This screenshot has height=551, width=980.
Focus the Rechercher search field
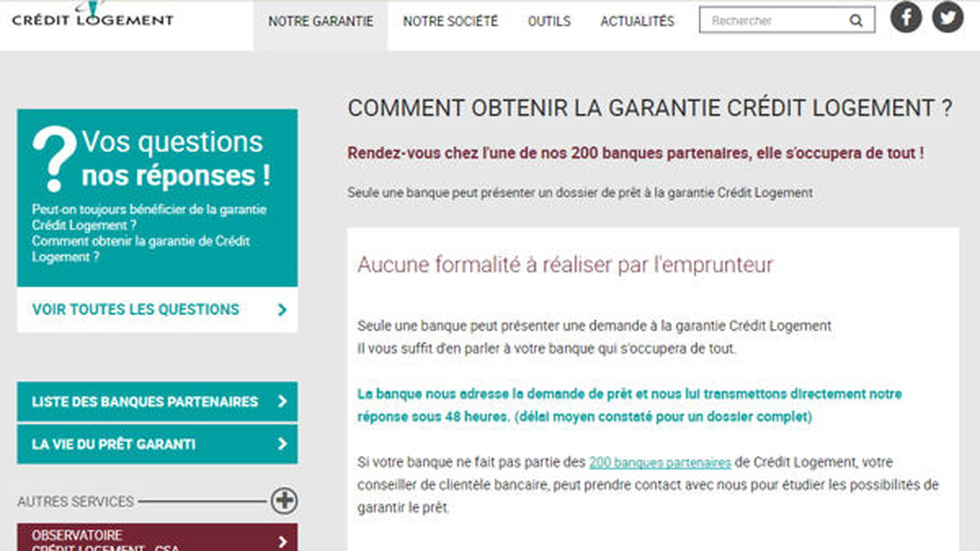(787, 20)
